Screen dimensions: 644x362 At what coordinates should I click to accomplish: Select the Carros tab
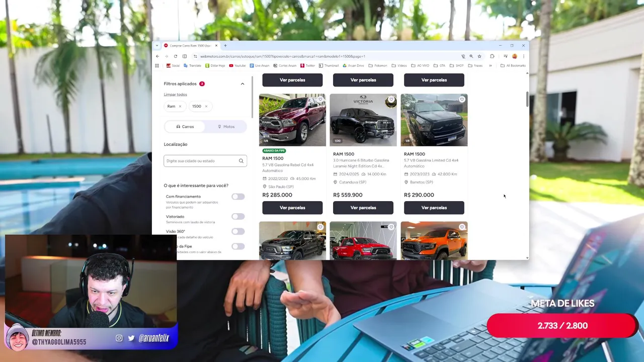coord(185,127)
